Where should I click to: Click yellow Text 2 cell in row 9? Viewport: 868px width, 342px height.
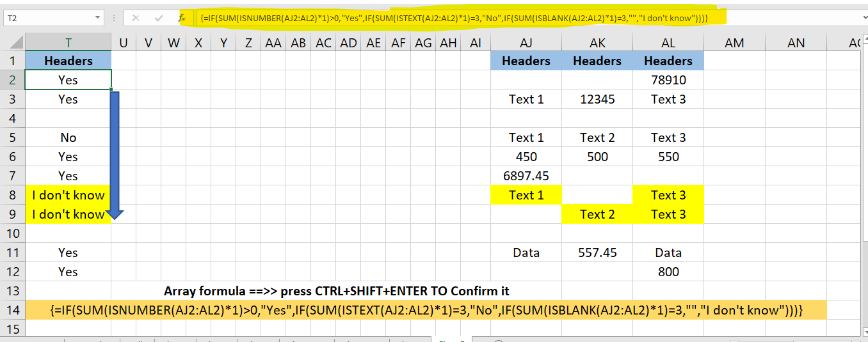coord(597,214)
